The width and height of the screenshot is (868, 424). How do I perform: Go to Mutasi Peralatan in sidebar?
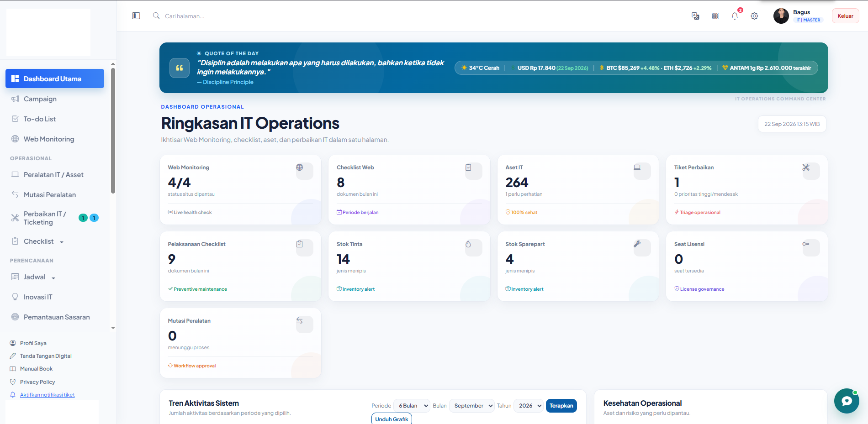(x=55, y=195)
